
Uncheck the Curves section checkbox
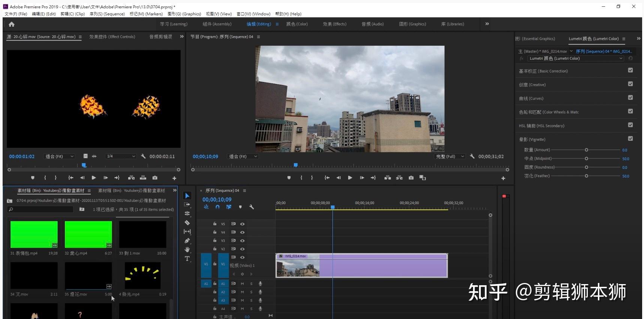[631, 98]
